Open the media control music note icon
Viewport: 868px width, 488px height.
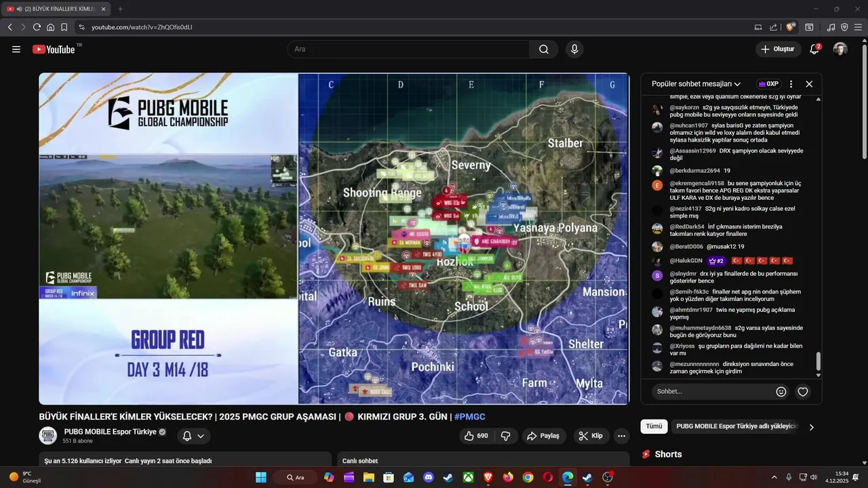coord(831,27)
